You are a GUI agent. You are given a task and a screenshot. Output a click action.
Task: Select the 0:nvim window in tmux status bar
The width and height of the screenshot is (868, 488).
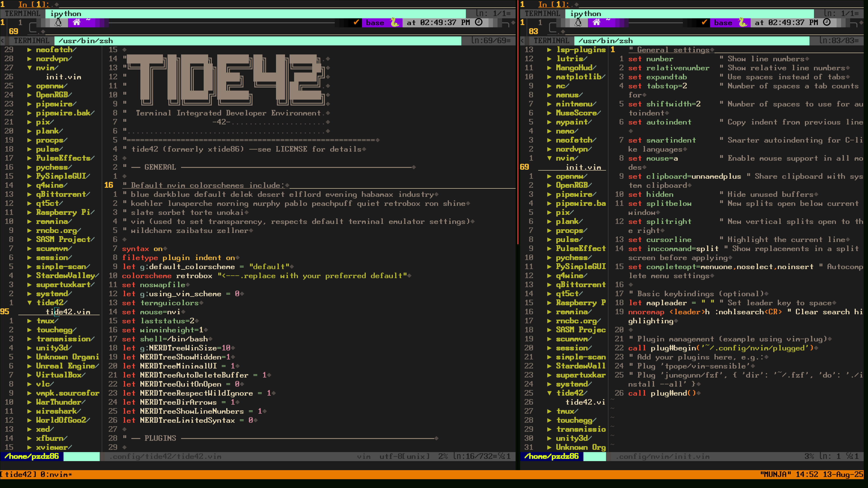point(56,474)
